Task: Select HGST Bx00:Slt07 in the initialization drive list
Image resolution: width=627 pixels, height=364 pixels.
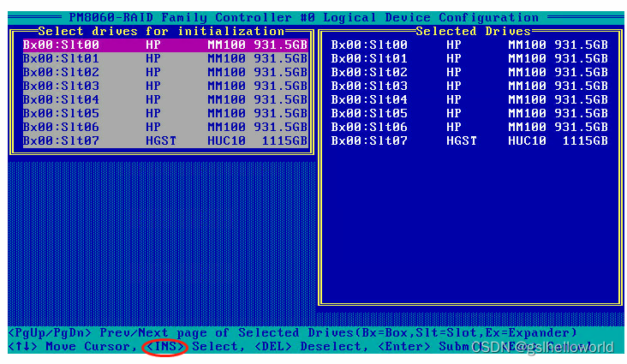Action: point(165,140)
